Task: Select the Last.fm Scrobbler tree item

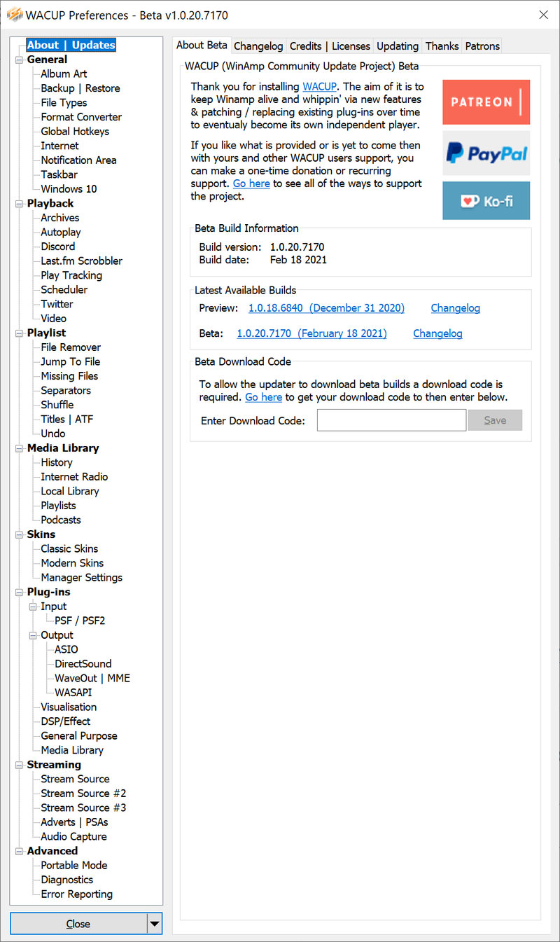Action: [x=81, y=261]
